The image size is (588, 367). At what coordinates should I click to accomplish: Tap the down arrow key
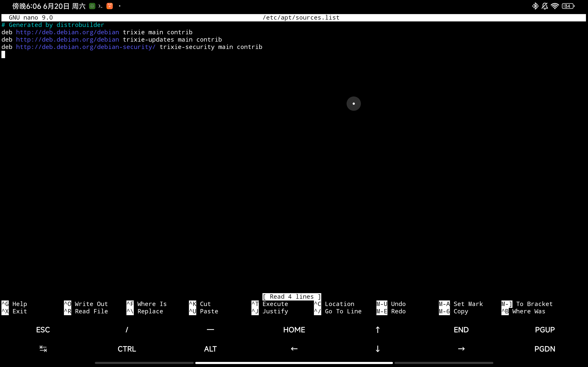[378, 349]
